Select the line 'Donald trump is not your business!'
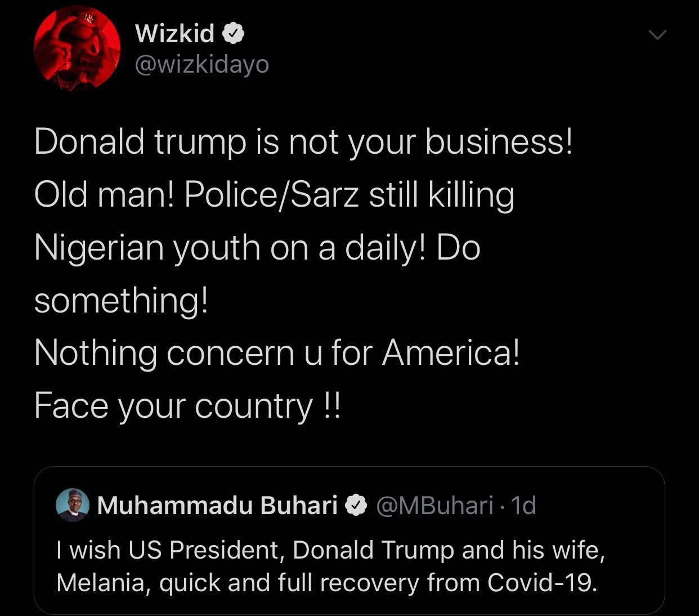The height and width of the screenshot is (616, 699). [x=303, y=141]
